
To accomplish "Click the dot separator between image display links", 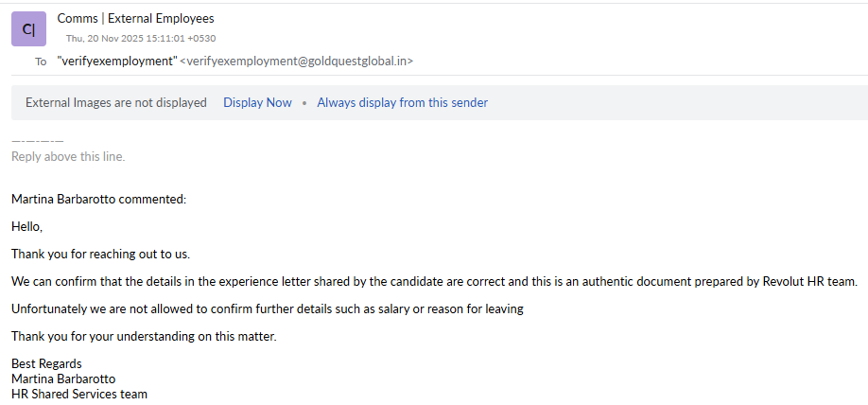I will [304, 102].
